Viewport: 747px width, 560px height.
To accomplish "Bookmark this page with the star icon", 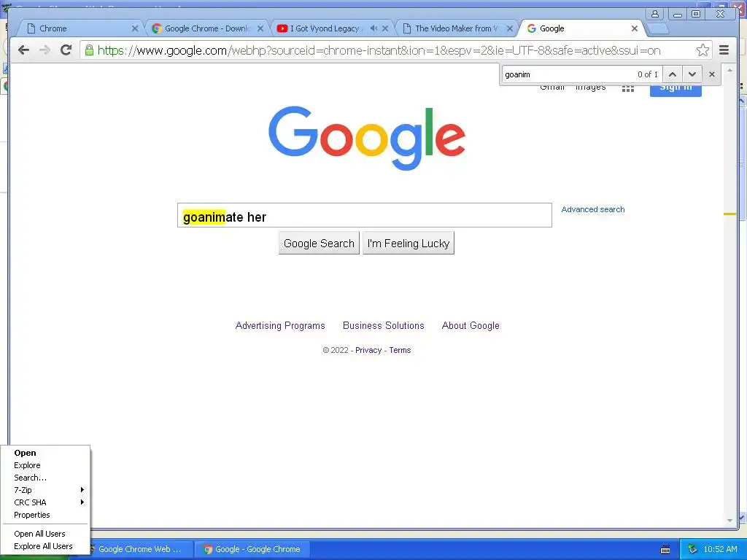I will pyautogui.click(x=703, y=50).
